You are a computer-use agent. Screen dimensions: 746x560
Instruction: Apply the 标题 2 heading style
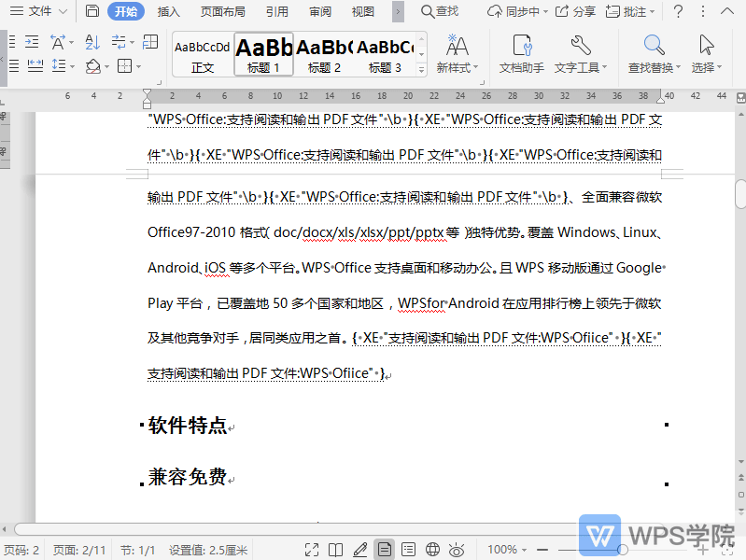click(x=324, y=55)
